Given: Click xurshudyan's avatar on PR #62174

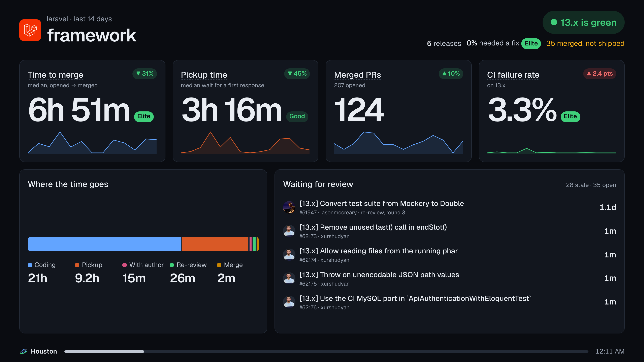Looking at the screenshot, I should (289, 255).
